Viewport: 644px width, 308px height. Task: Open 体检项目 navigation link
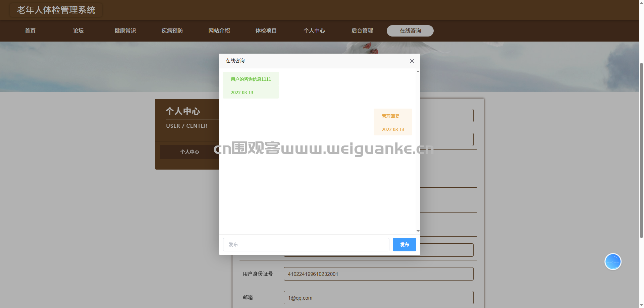click(x=266, y=30)
